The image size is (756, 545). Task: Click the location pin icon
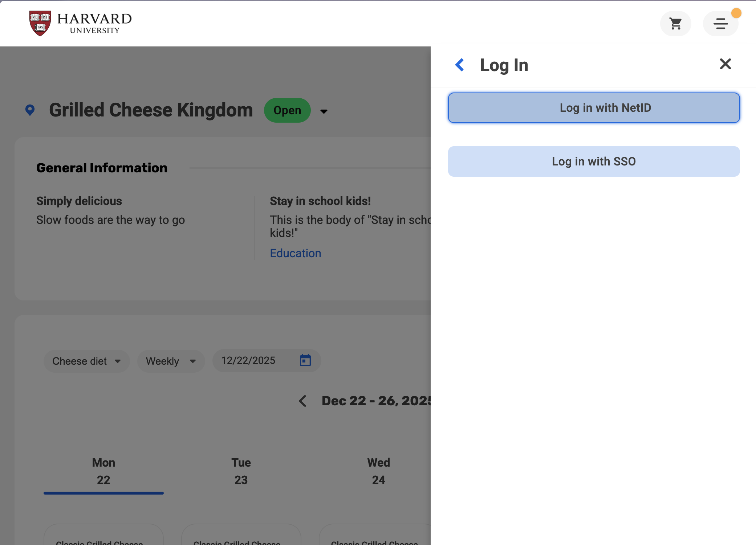[30, 110]
